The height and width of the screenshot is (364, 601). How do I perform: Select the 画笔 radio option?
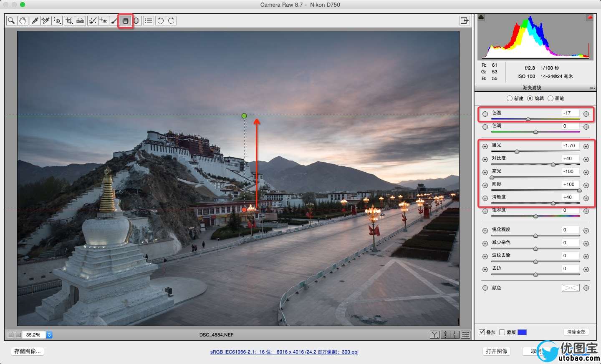550,98
